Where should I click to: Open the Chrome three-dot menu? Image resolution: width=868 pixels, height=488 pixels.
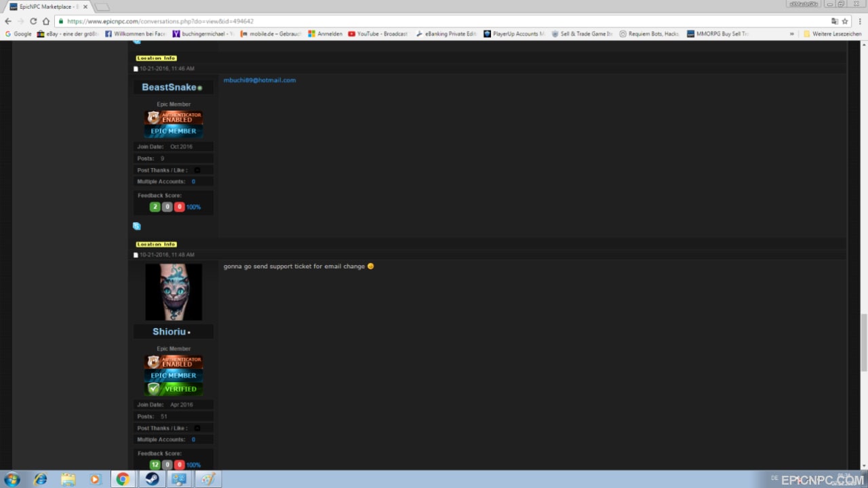tap(859, 21)
